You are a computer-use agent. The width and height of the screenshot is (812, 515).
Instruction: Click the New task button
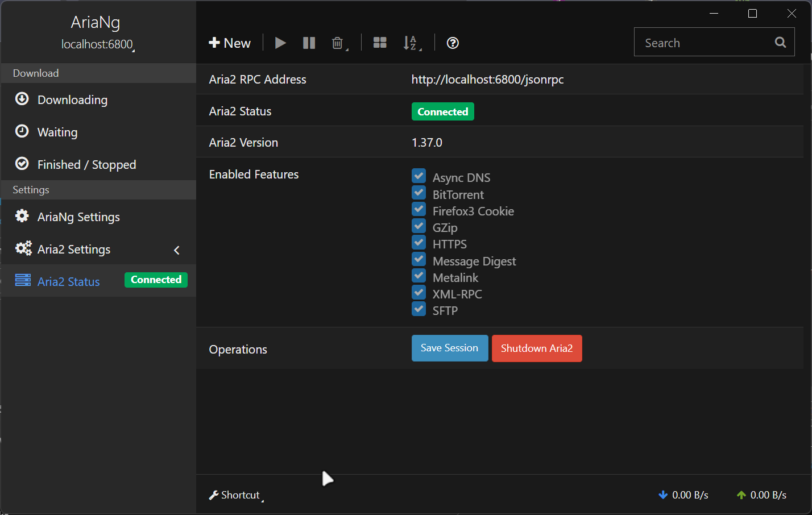[230, 43]
